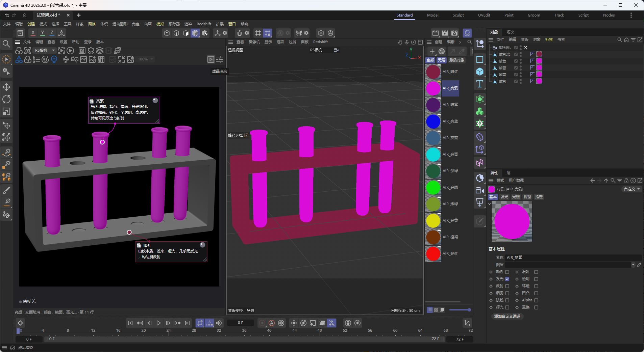Screen dimensions: 644x352
Task: Switch to the Sculpt layout tab
Action: coord(458,15)
